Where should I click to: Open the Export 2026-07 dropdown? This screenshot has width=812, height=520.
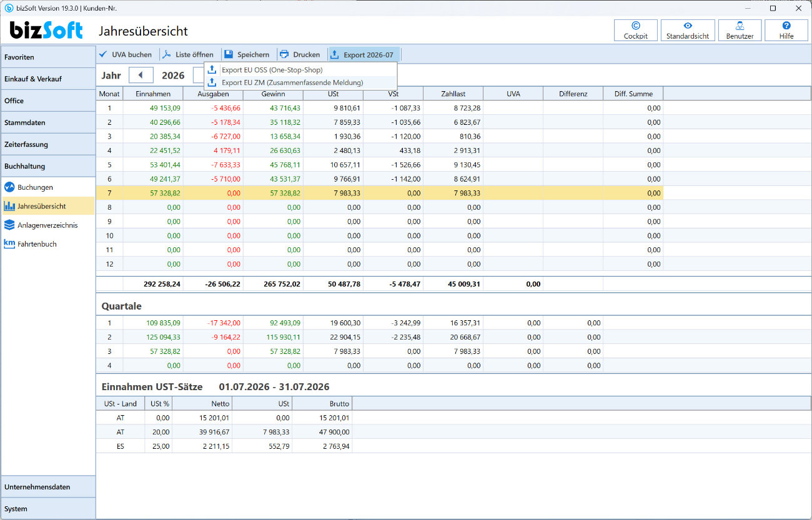(x=363, y=54)
